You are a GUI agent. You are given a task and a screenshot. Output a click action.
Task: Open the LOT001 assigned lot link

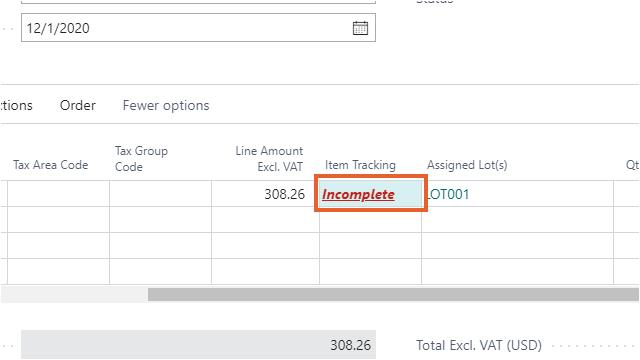click(x=448, y=194)
